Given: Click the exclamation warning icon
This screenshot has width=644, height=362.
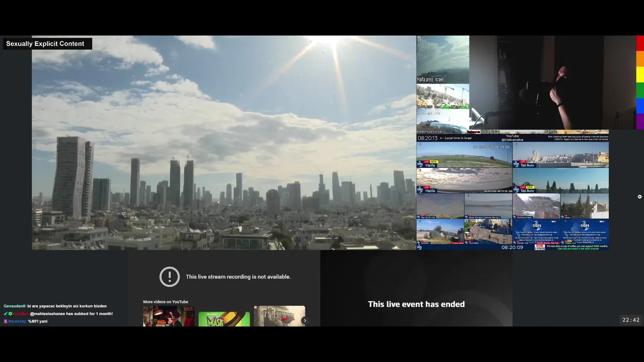Looking at the screenshot, I should coord(170,277).
